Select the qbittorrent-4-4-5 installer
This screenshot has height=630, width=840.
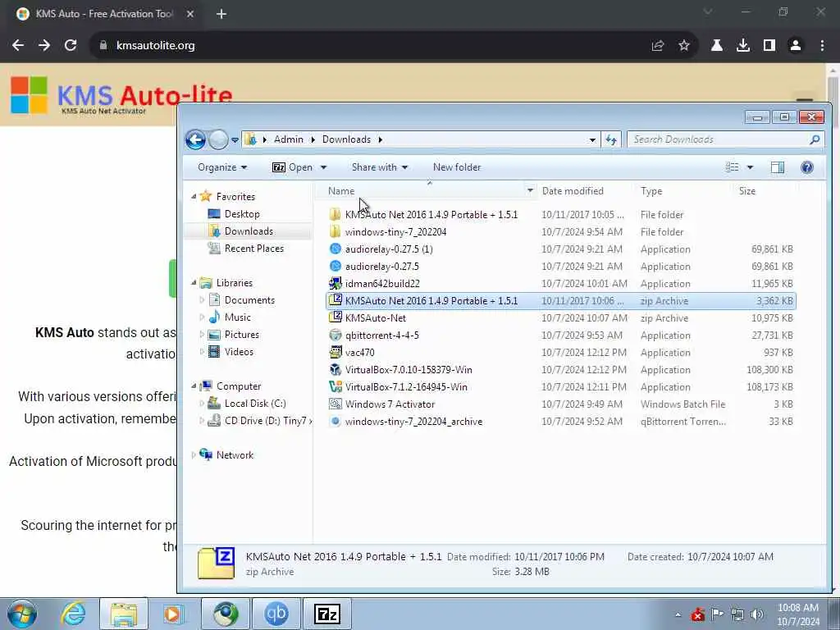pos(382,336)
